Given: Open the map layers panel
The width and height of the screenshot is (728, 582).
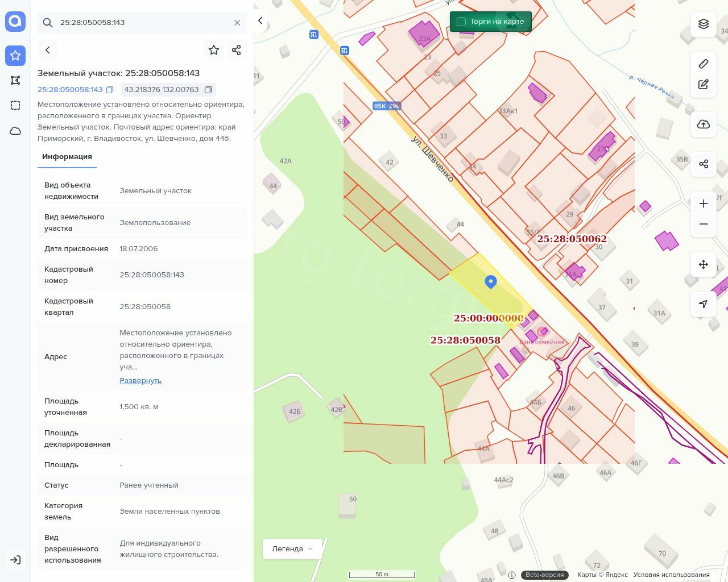Looking at the screenshot, I should (x=704, y=24).
